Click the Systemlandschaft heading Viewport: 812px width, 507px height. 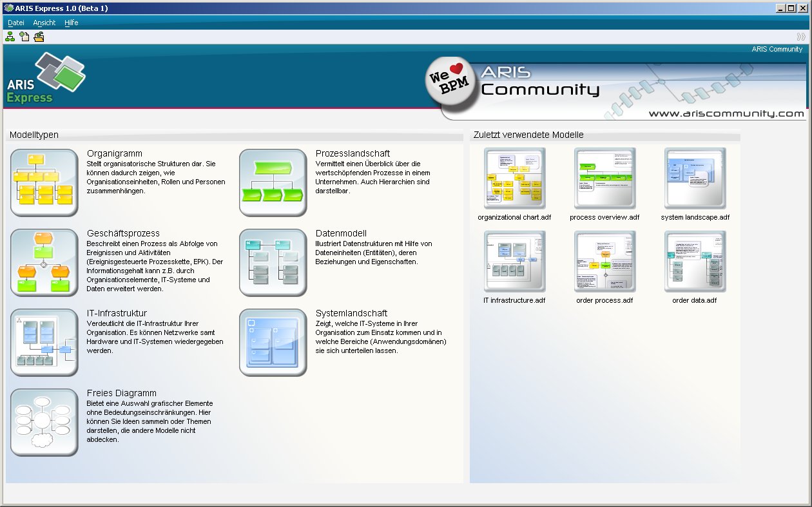[x=351, y=313]
